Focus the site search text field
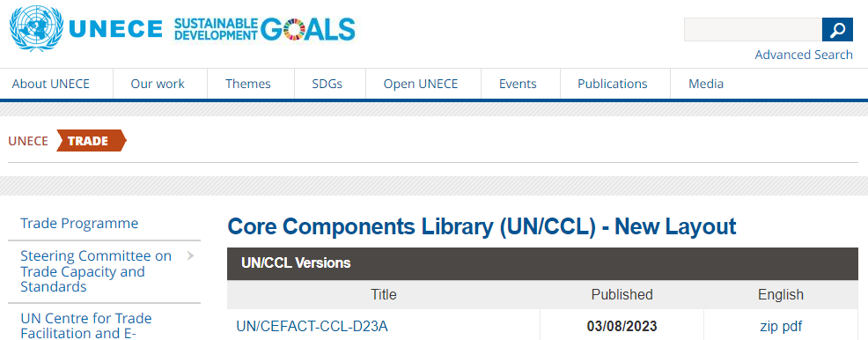The width and height of the screenshot is (868, 340). pos(753,29)
